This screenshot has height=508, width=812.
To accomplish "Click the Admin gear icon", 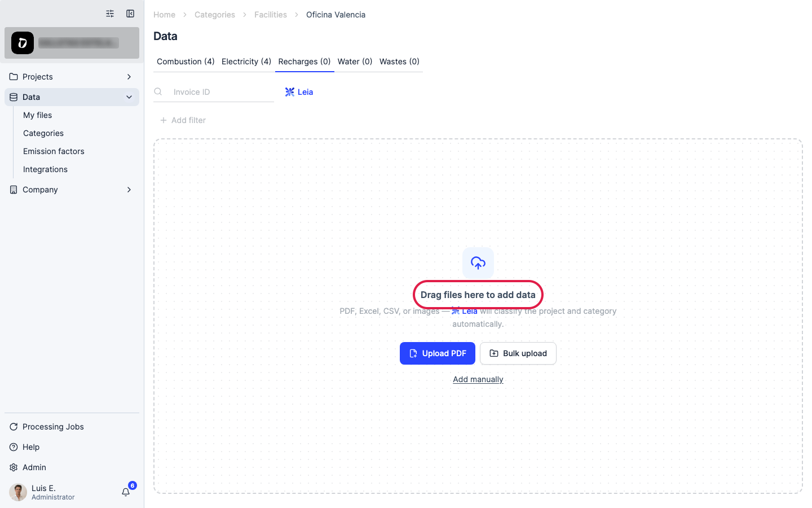I will tap(14, 467).
